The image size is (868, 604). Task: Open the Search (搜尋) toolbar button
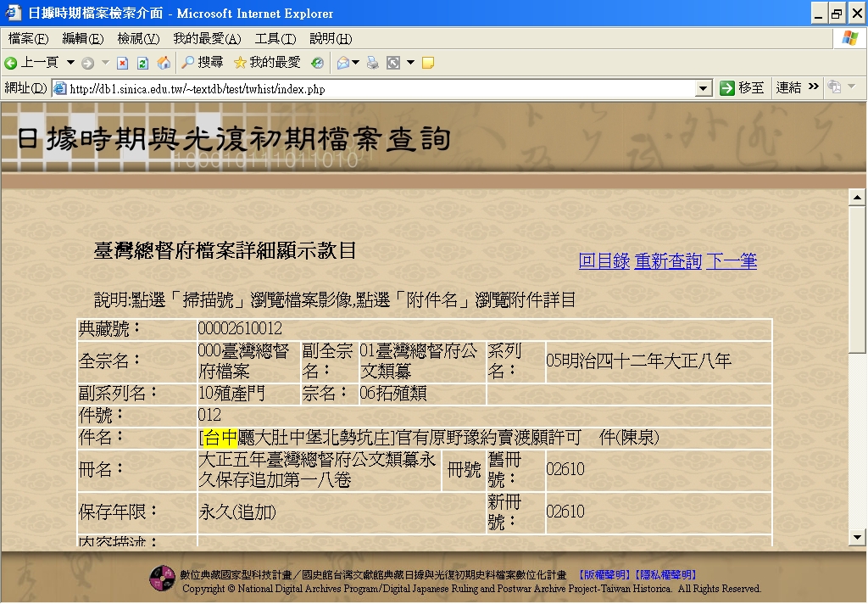pyautogui.click(x=202, y=63)
